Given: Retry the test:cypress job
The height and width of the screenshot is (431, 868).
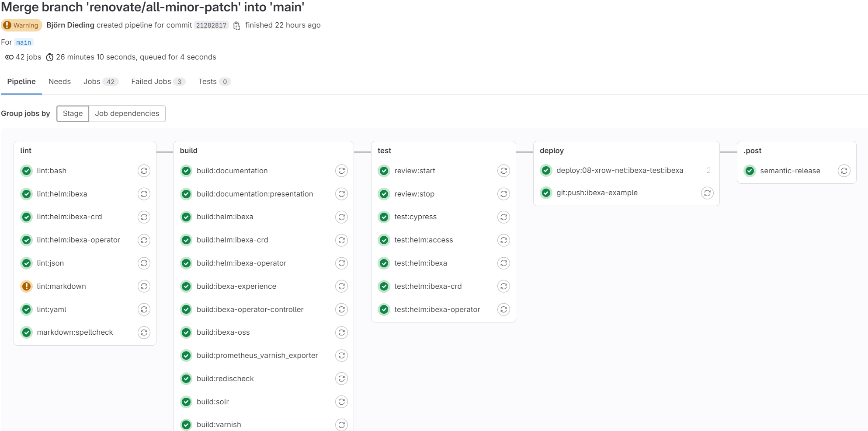Looking at the screenshot, I should (503, 217).
